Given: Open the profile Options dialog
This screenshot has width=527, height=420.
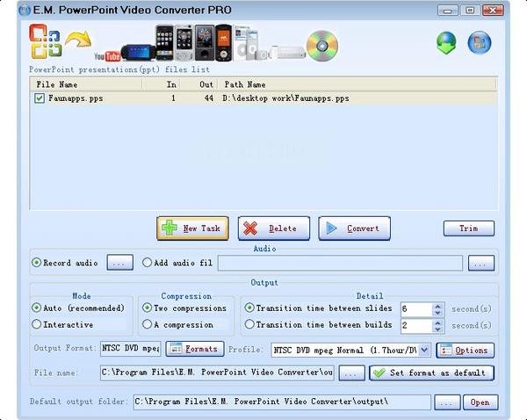Looking at the screenshot, I should click(x=465, y=350).
